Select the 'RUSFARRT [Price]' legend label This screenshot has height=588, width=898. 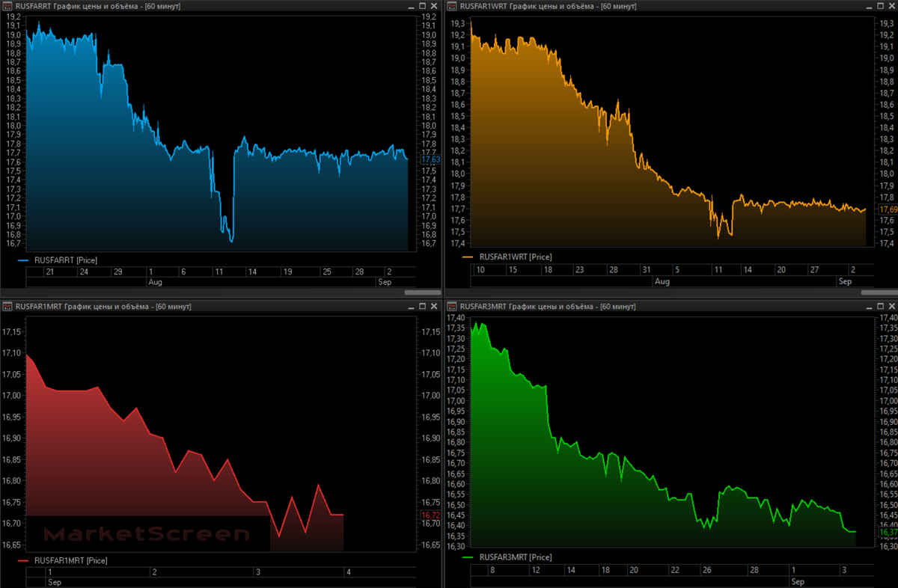(66, 260)
